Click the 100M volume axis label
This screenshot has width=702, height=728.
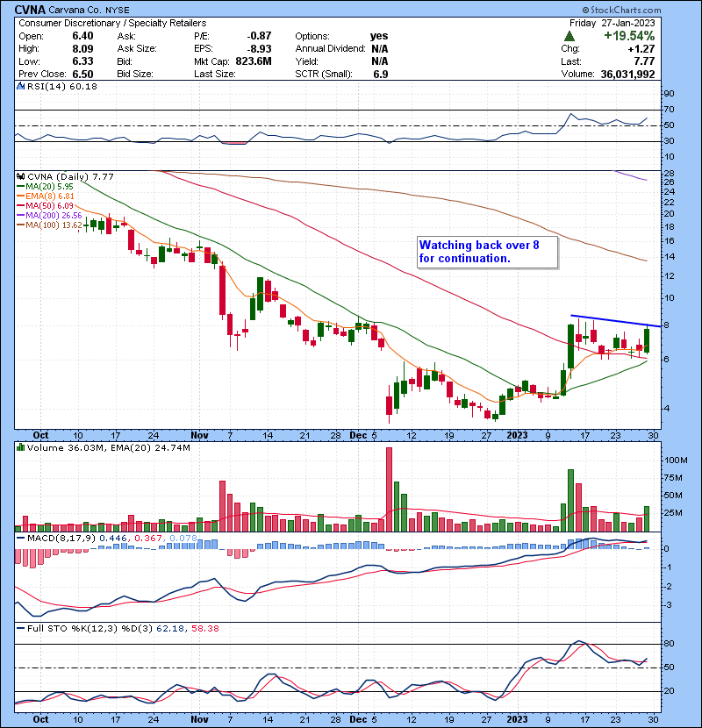pos(676,460)
